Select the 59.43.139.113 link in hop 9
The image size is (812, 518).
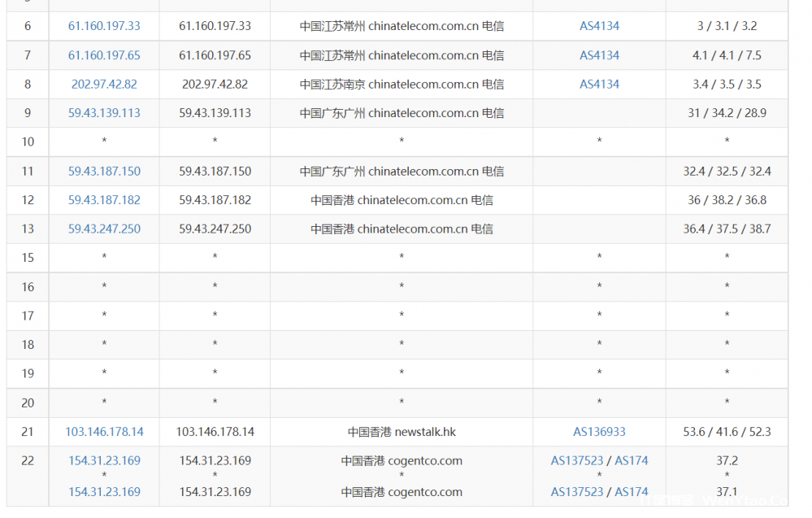(103, 113)
